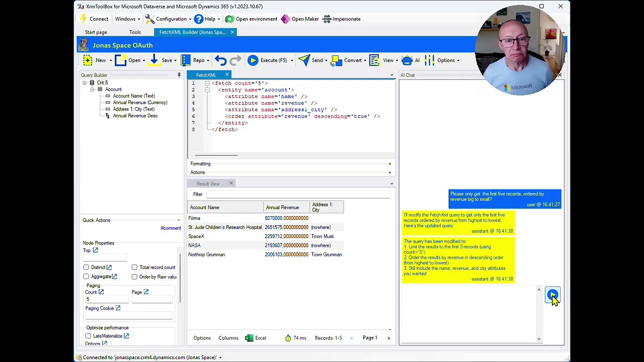Click NASA in the results
The height and width of the screenshot is (362, 644).
[194, 245]
